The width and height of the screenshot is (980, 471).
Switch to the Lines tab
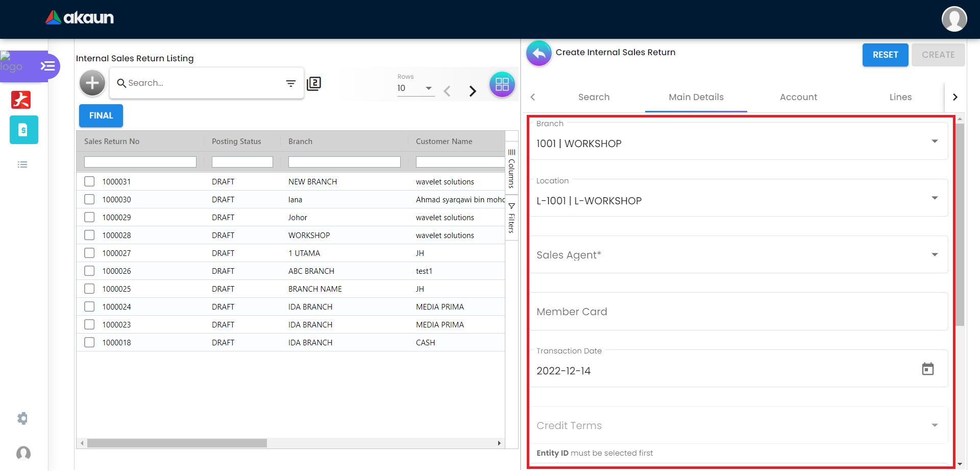pos(900,97)
